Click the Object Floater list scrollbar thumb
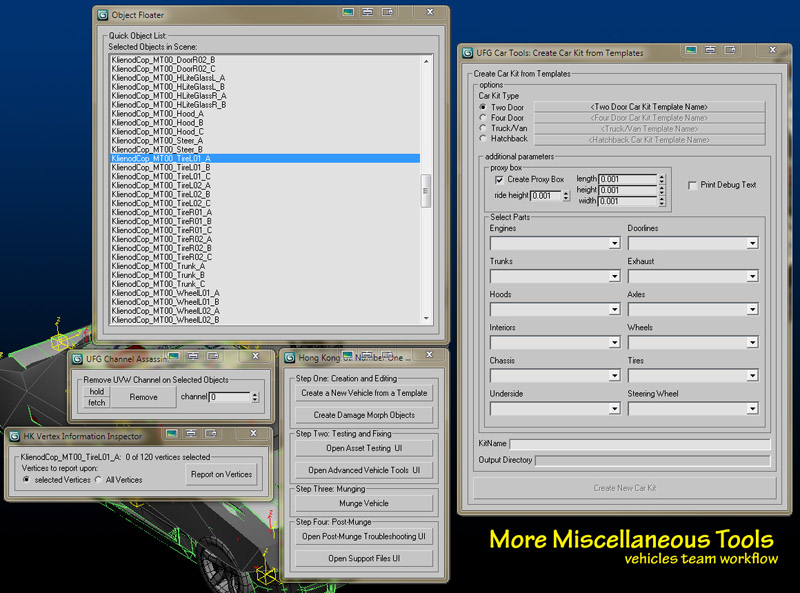Viewport: 800px width, 593px height. (x=426, y=191)
